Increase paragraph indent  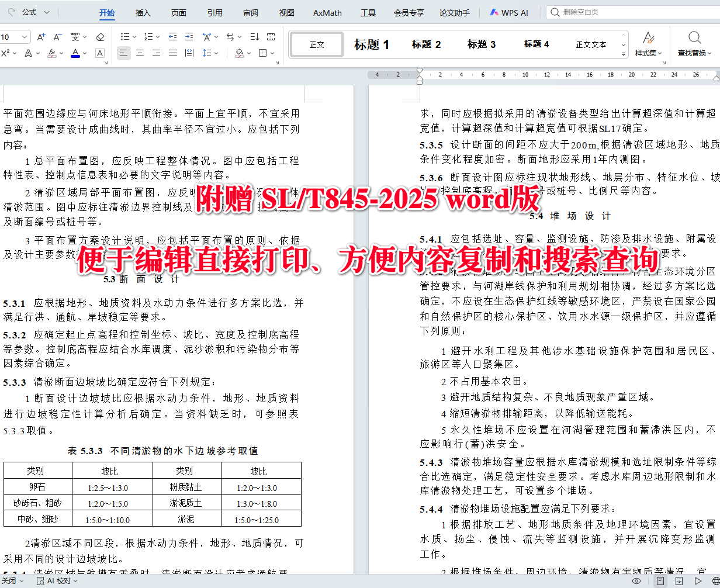[x=189, y=37]
